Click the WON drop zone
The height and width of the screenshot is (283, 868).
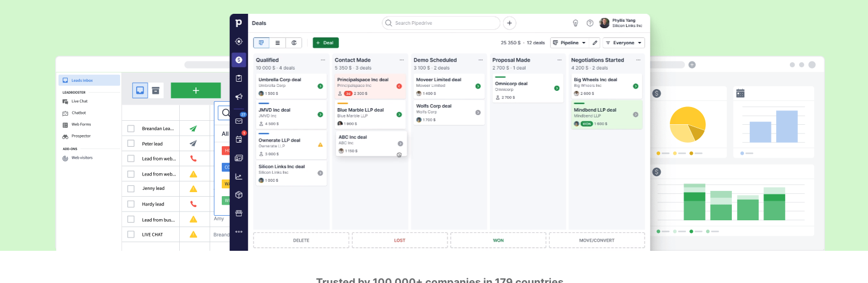498,240
